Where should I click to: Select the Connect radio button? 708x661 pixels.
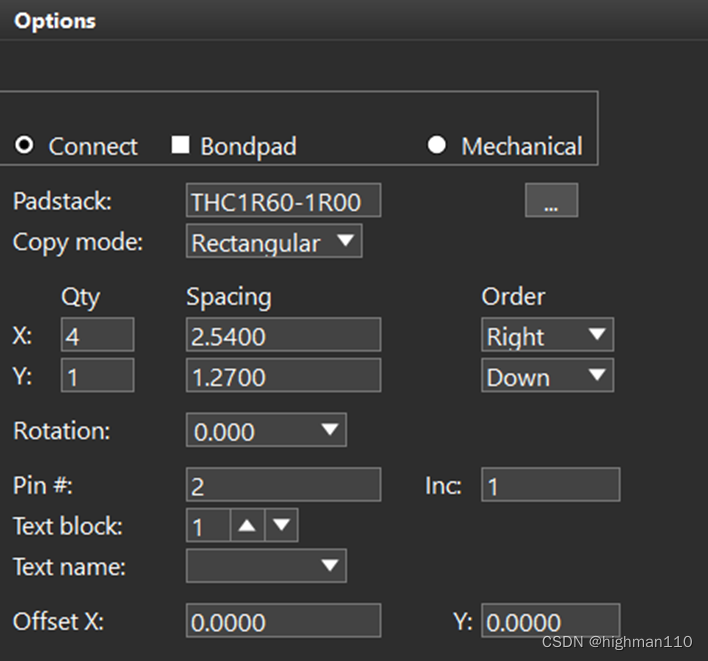(25, 146)
